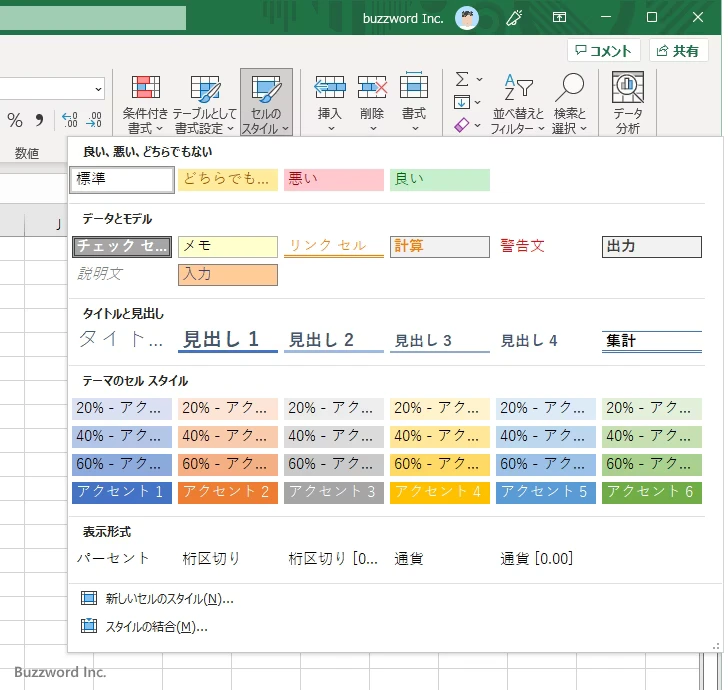Apply the 見出し 2 heading style

click(334, 340)
